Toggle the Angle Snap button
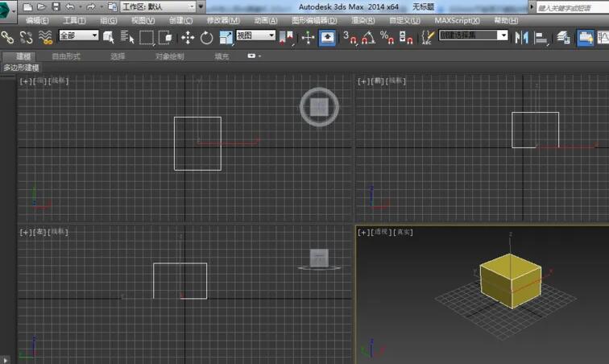Screen dimensions: 609x364 [x=367, y=37]
